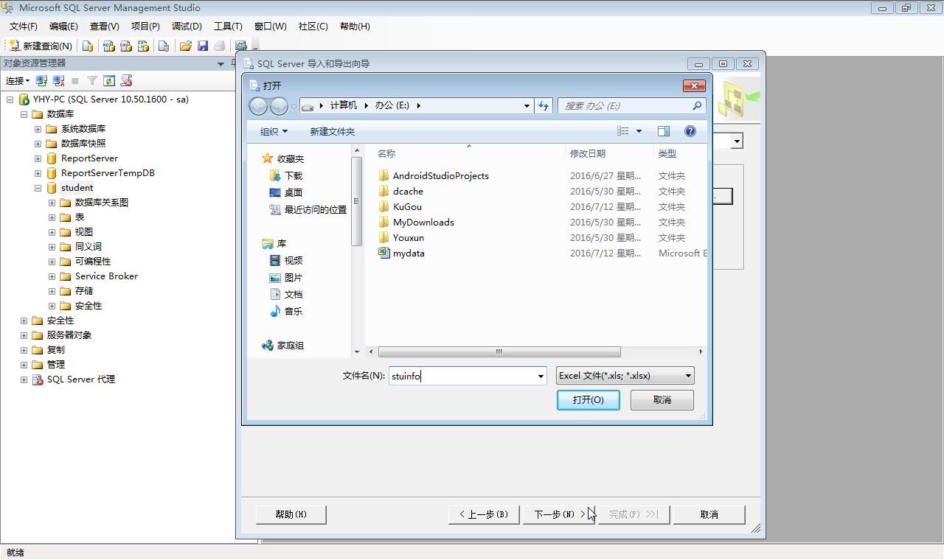Click the refresh icon in Object Explorer

tap(109, 80)
